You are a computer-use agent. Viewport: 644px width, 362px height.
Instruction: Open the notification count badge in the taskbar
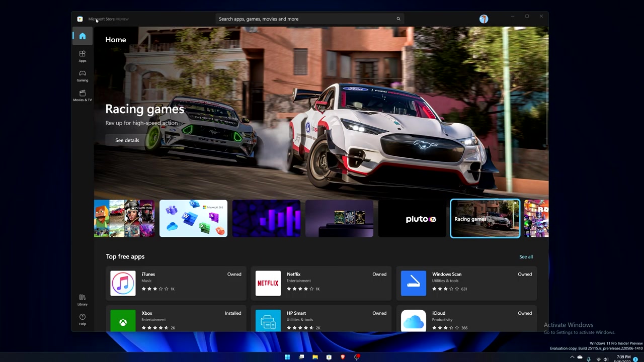tap(636, 359)
